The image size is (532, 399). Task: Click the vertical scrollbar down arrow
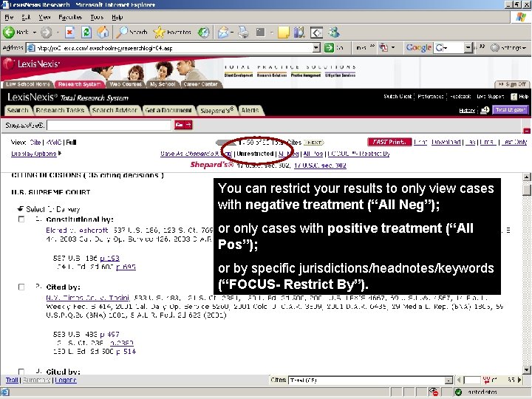click(527, 370)
